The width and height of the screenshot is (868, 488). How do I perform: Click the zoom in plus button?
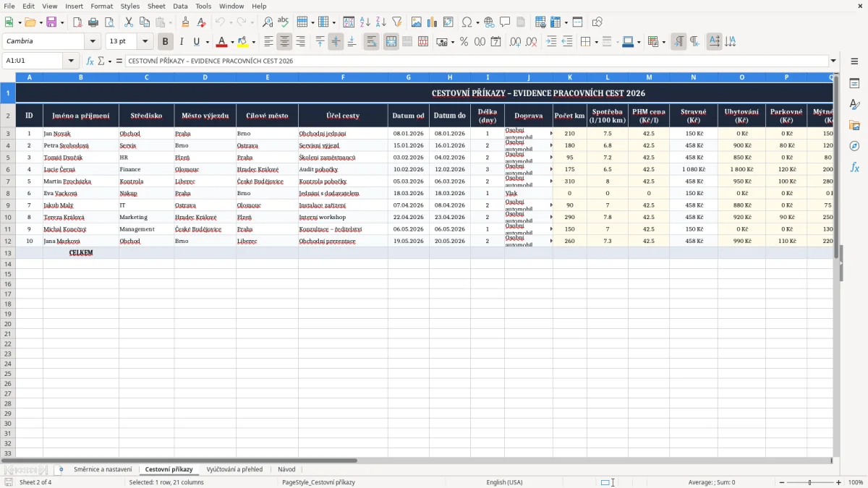(839, 482)
